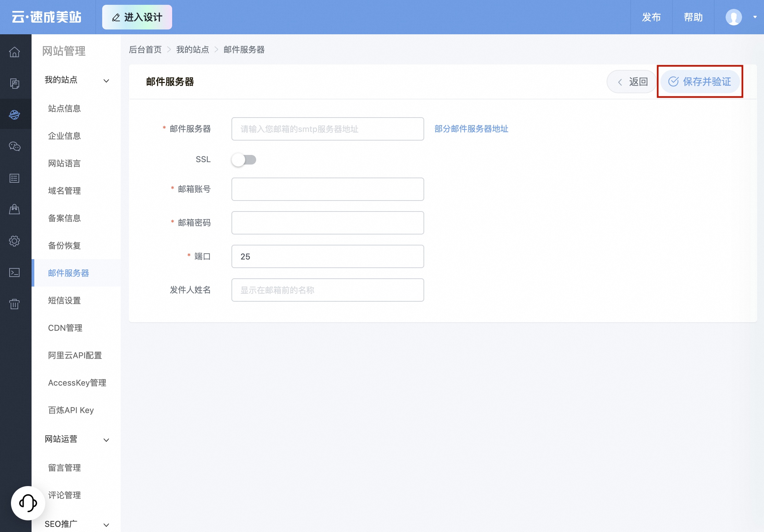The image size is (764, 532).
Task: Go to 我的站点 breadcrumb
Action: [x=193, y=50]
